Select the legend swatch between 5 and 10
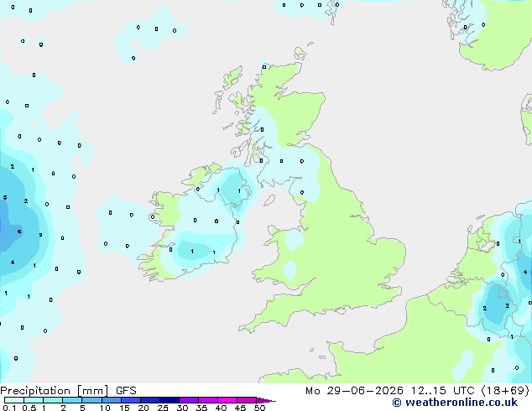The width and height of the screenshot is (532, 411). tap(91, 400)
